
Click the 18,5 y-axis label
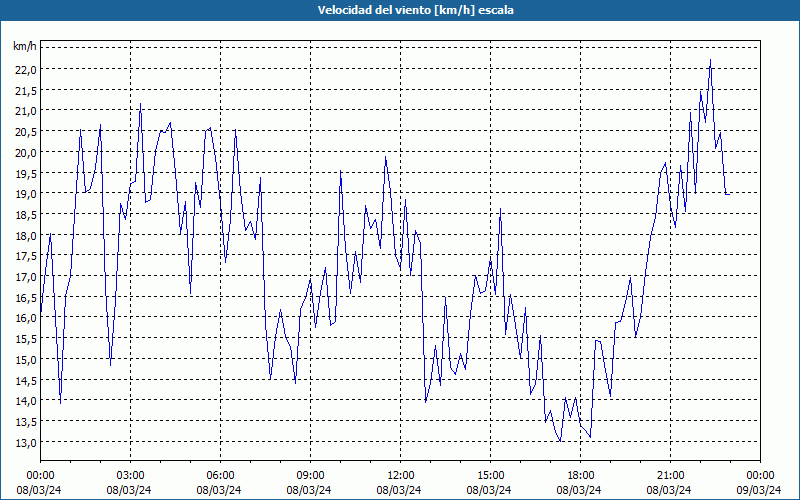26,215
